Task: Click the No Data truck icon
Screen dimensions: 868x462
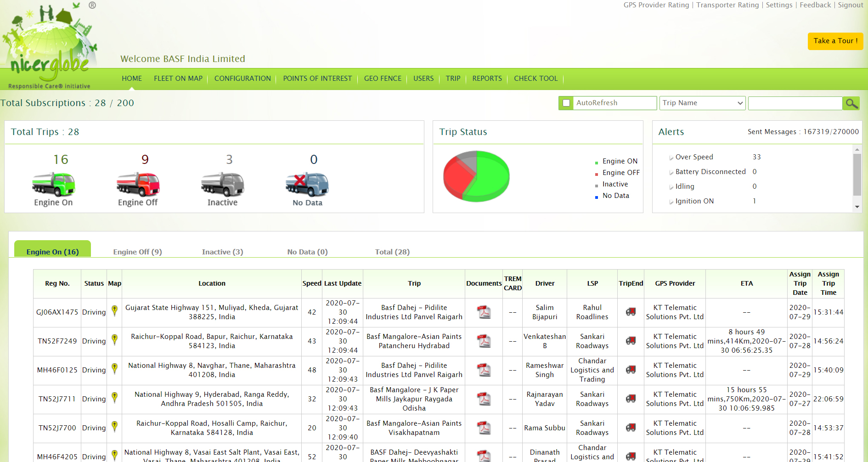Action: point(307,184)
